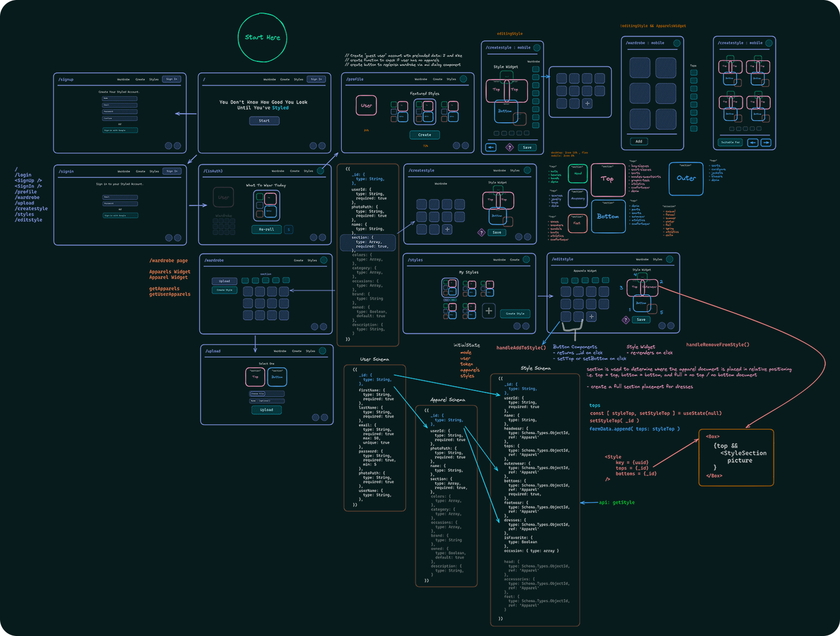Select the Feet section card

click(577, 224)
